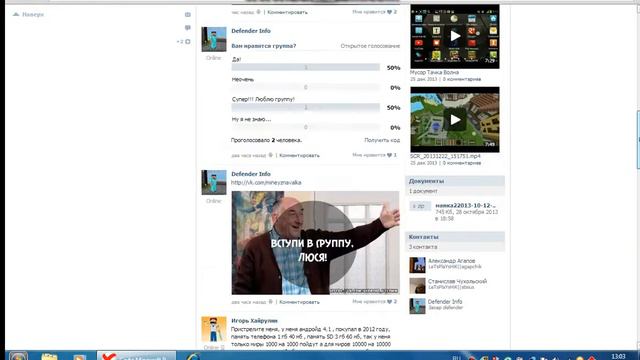The image size is (640, 360).
Task: Open SCR_20131222_151751.mp4 video title
Action: click(445, 156)
